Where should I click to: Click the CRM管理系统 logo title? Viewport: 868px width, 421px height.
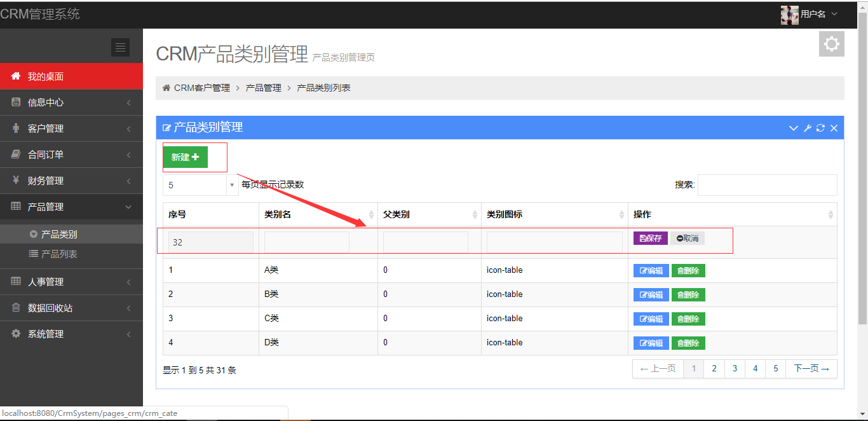pyautogui.click(x=40, y=14)
